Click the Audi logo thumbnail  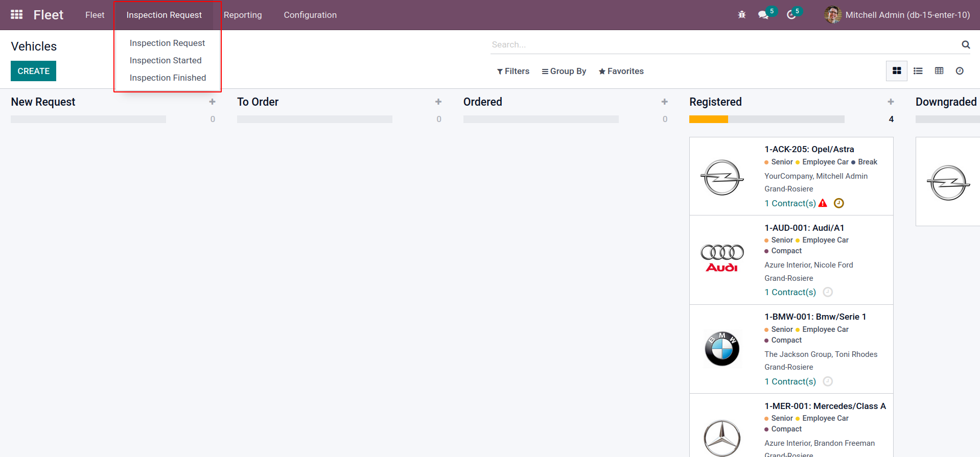[722, 259]
